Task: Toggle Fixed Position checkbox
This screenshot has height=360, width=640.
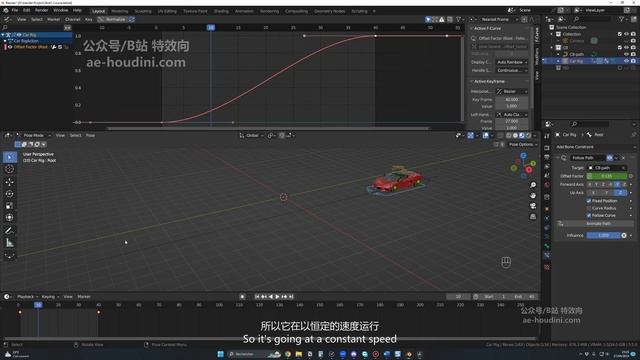Action: 589,201
